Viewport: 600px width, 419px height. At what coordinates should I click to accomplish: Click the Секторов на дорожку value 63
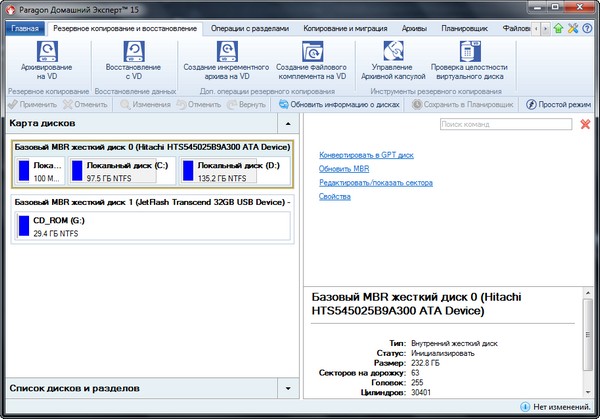[415, 373]
